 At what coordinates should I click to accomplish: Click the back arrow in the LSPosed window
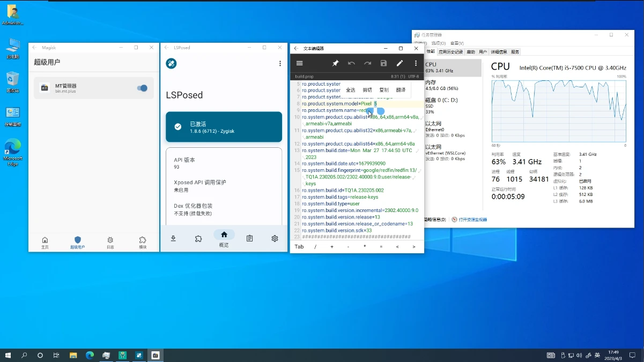(x=167, y=48)
